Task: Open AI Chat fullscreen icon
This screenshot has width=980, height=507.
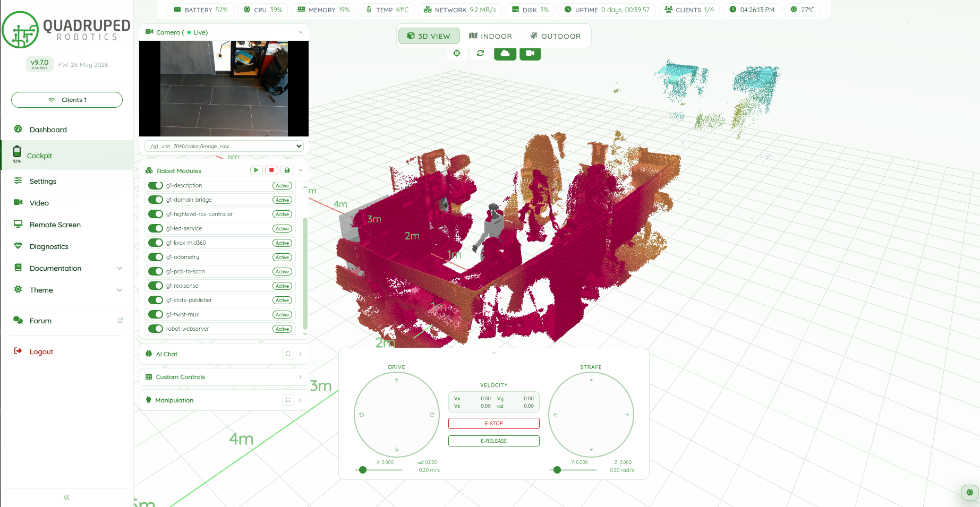Action: pyautogui.click(x=288, y=354)
